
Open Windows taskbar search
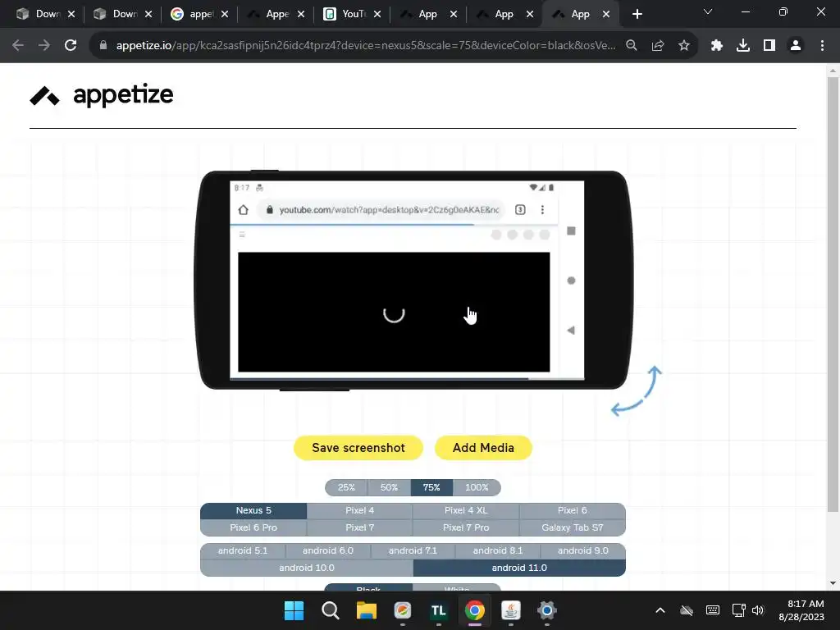click(x=330, y=610)
